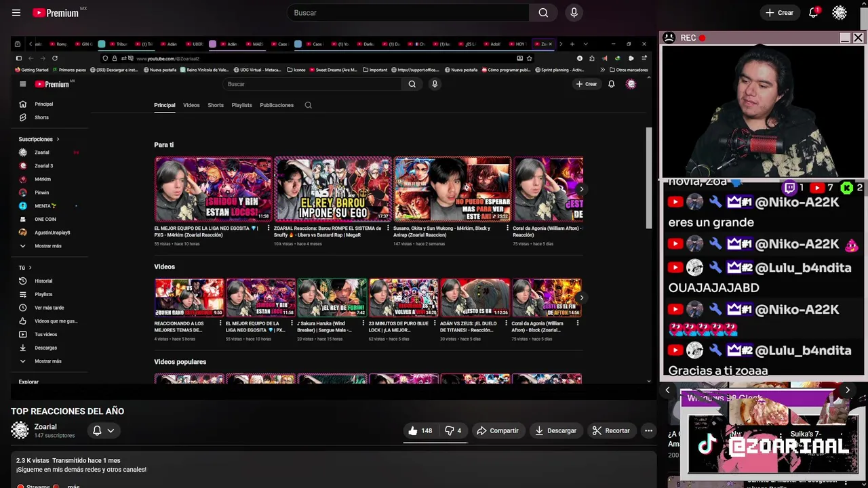Viewport: 868px width, 488px height.
Task: Click the 1:12:26 ADÁN VS ZEUS thumbnail
Action: tap(475, 298)
